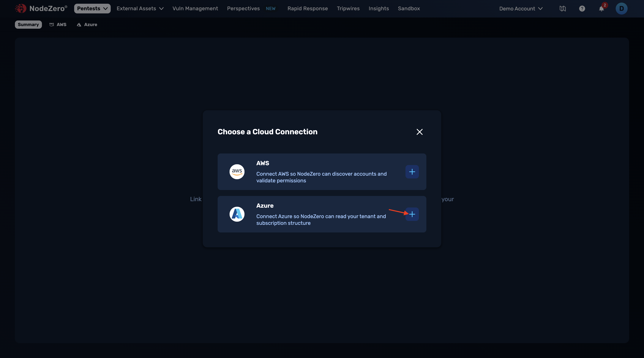Add an AWS connection with the plus button

coord(412,172)
